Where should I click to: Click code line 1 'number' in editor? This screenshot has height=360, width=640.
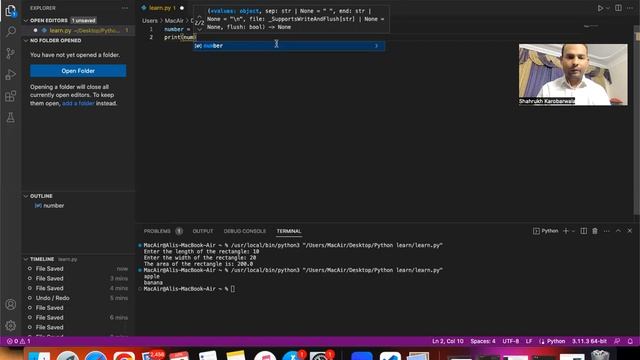pos(174,29)
